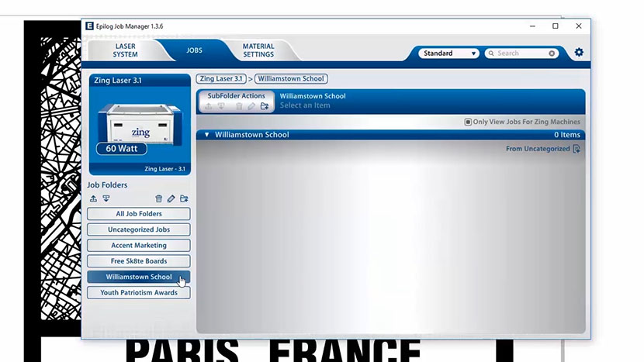The width and height of the screenshot is (644, 362).
Task: Switch to the Laser System tab
Action: coord(125,50)
